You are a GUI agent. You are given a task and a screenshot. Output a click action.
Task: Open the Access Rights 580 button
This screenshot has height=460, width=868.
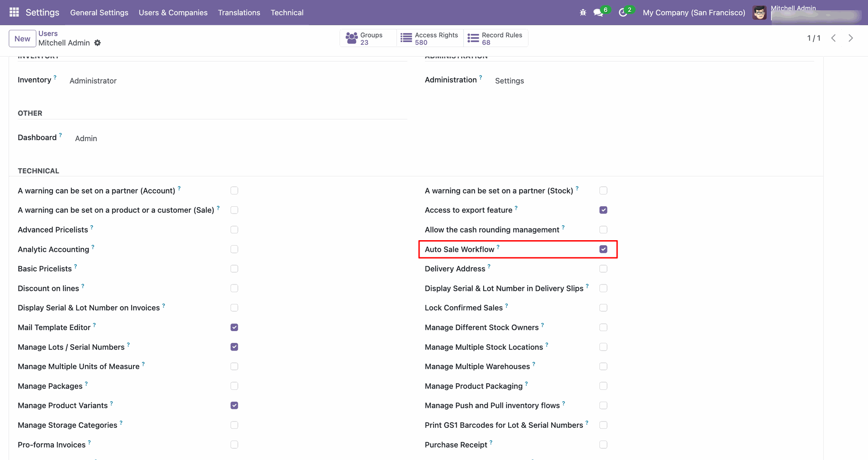430,38
